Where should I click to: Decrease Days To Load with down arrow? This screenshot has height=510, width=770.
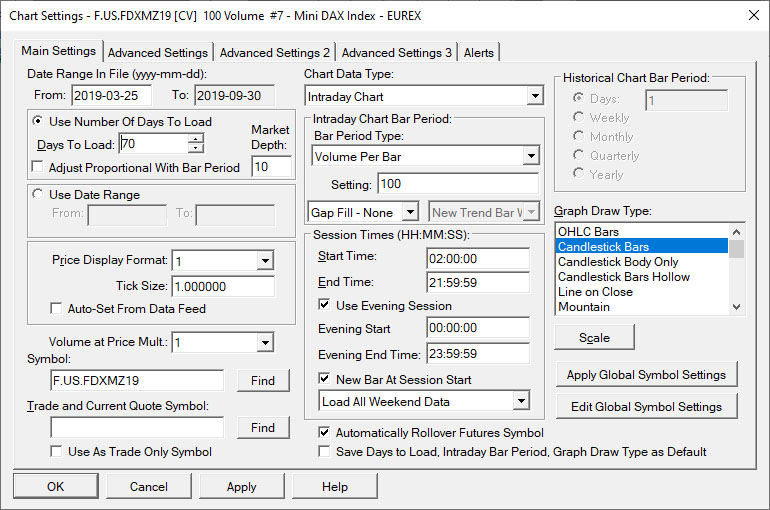point(195,148)
